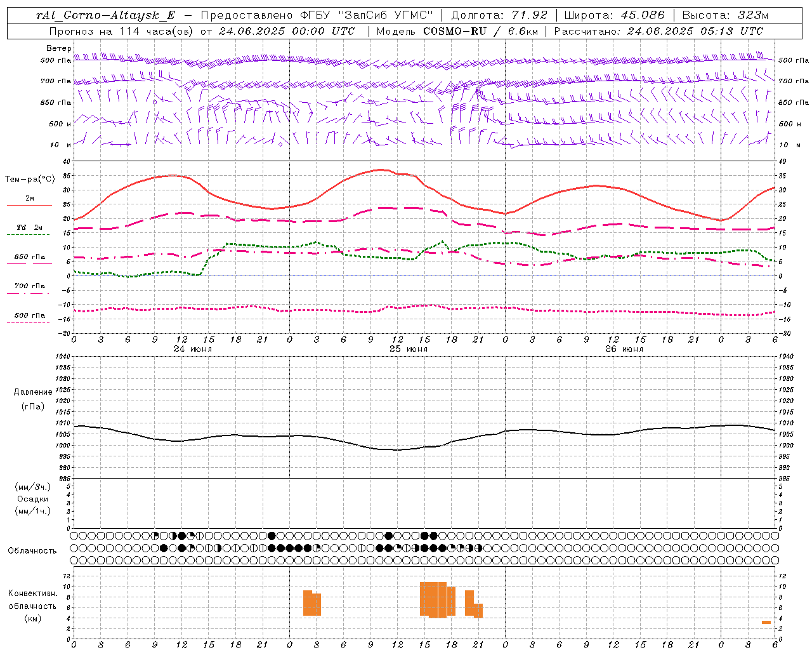This screenshot has height=650, width=812.
Task: Click the Осадки panel label
Action: pos(33,499)
